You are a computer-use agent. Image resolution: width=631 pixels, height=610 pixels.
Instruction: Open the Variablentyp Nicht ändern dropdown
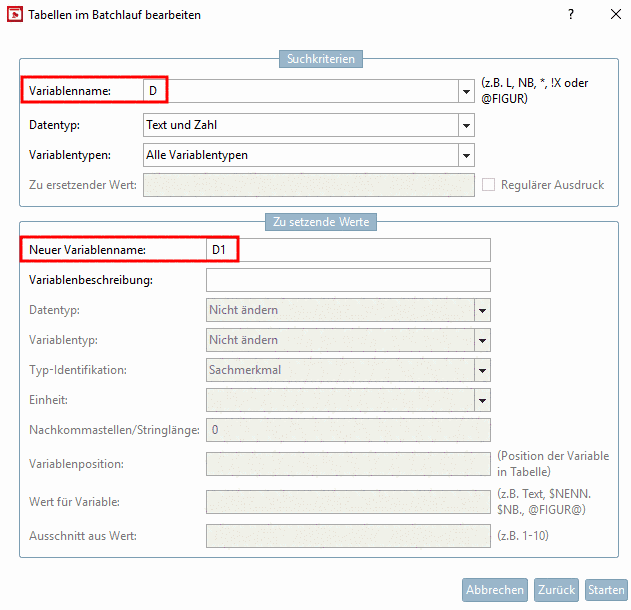482,340
